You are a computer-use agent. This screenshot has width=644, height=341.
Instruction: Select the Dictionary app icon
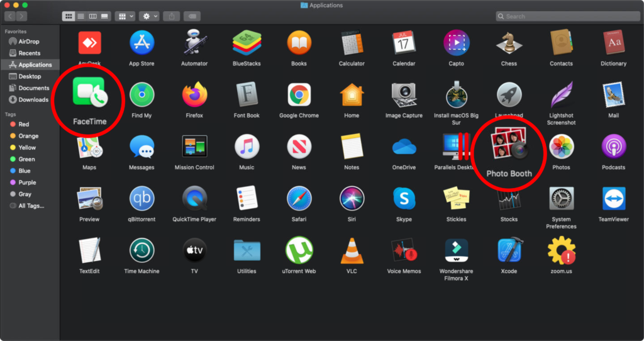pos(614,43)
